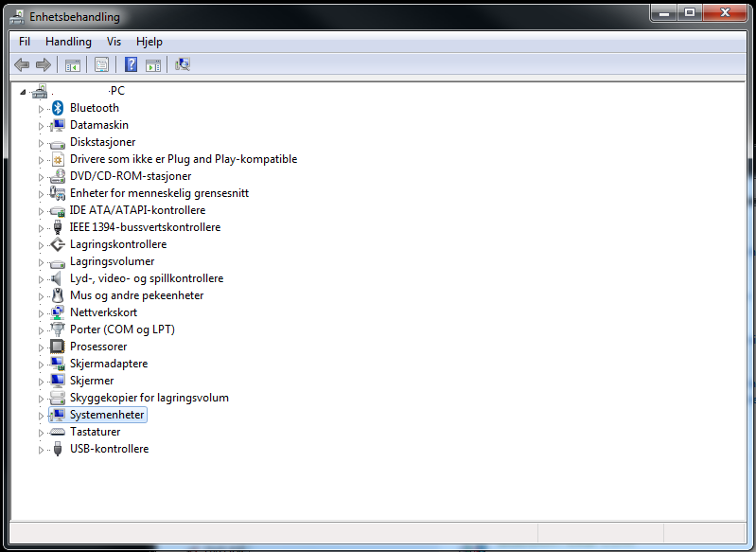Expand Drivere som ikke er Plug and Play
756x552 pixels.
click(41, 160)
